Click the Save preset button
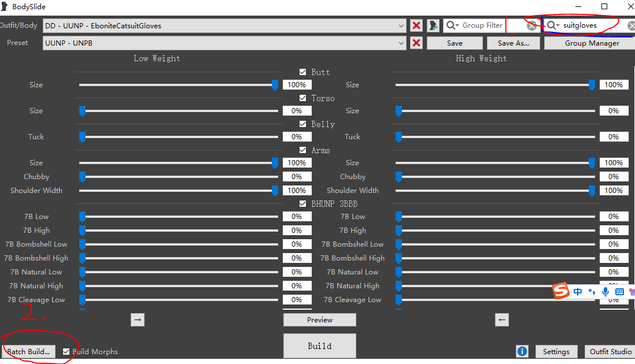 [x=455, y=43]
